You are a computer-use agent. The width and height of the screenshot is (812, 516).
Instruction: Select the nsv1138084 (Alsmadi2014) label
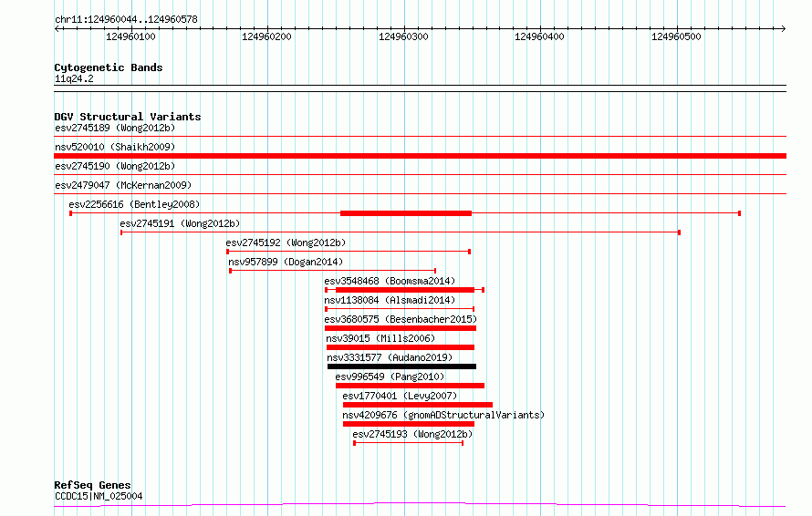click(390, 300)
